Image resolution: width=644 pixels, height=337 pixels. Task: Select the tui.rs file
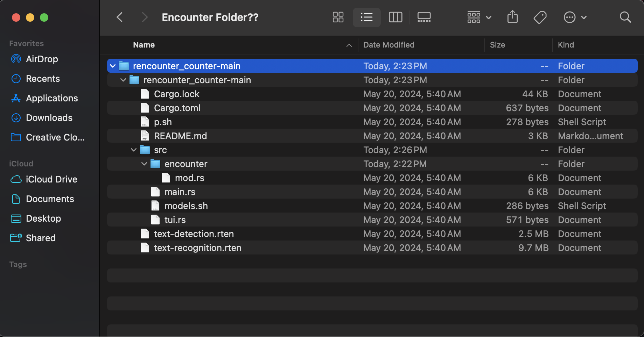(372, 220)
